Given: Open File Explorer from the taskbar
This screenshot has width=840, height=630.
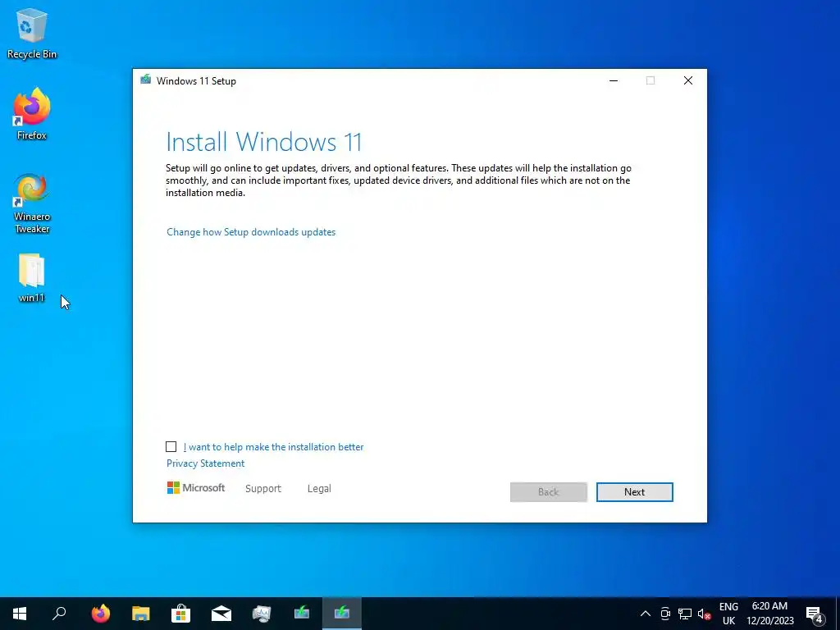Looking at the screenshot, I should (141, 614).
